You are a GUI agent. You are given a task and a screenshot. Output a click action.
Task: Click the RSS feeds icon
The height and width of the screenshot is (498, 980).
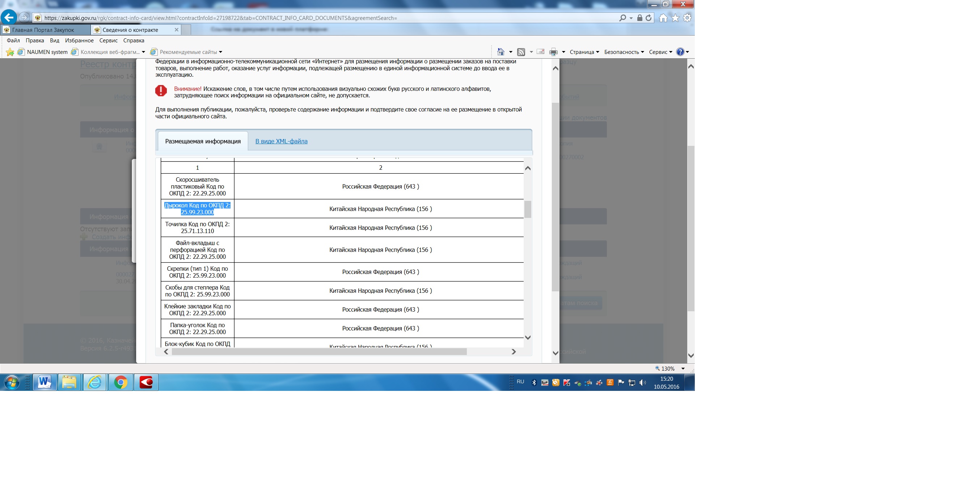pyautogui.click(x=521, y=52)
